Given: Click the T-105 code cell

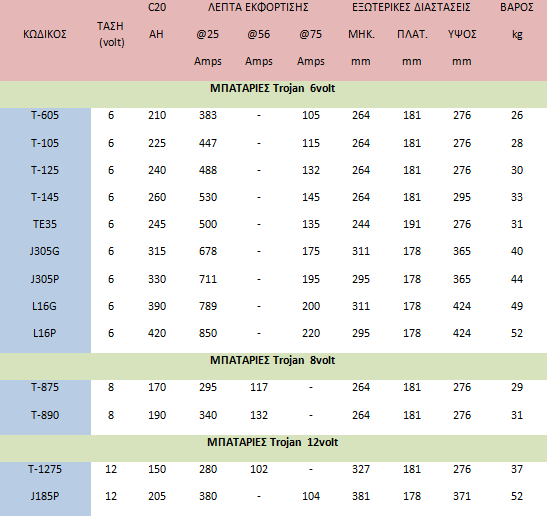Looking at the screenshot, I should pos(45,143).
